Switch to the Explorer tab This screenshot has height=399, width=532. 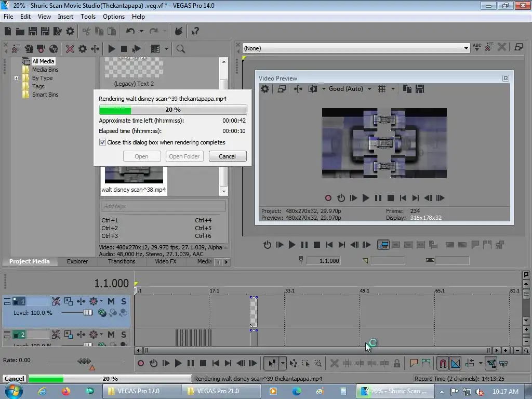click(77, 262)
